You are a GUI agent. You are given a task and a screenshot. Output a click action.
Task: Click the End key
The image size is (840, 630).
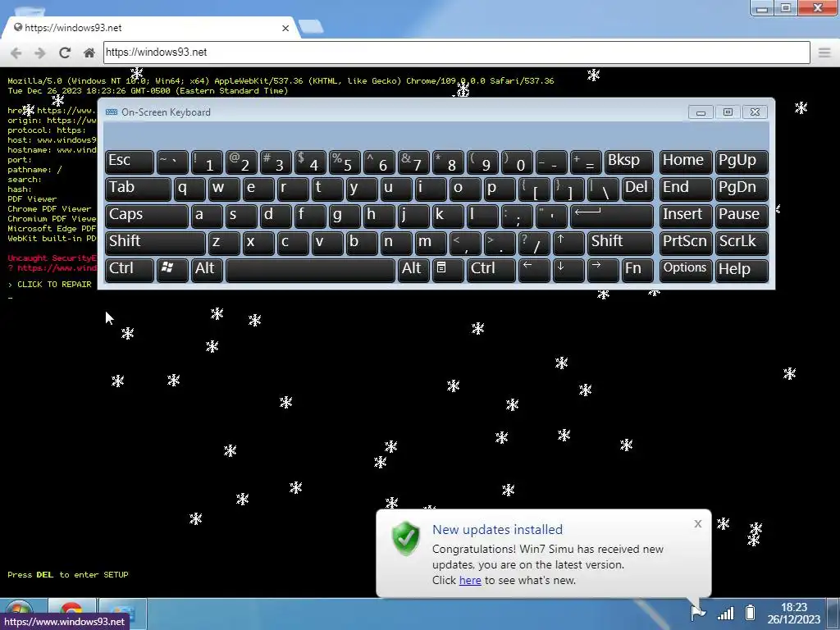tap(686, 189)
